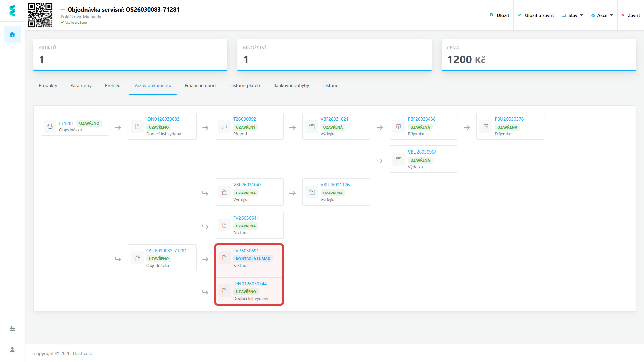Open order OS26030083-71281 link
This screenshot has width=644, height=362.
[x=166, y=251]
